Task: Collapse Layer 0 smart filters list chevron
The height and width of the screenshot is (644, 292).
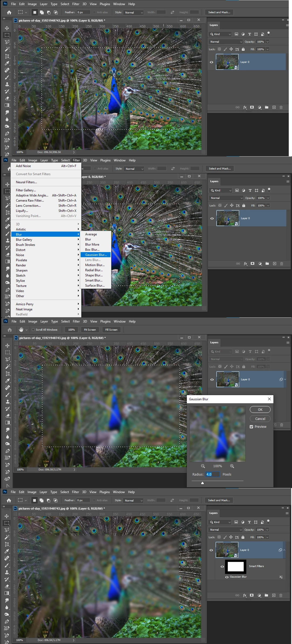Action: click(x=284, y=550)
